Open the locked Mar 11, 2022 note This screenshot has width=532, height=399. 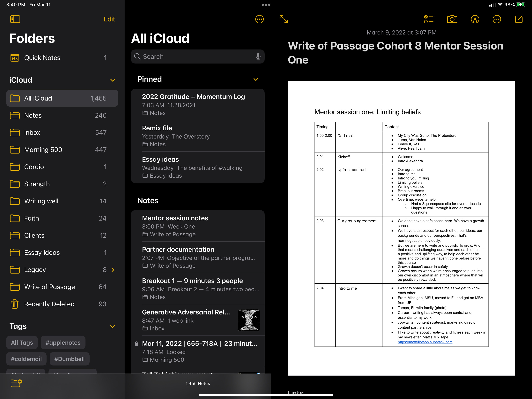(x=198, y=351)
